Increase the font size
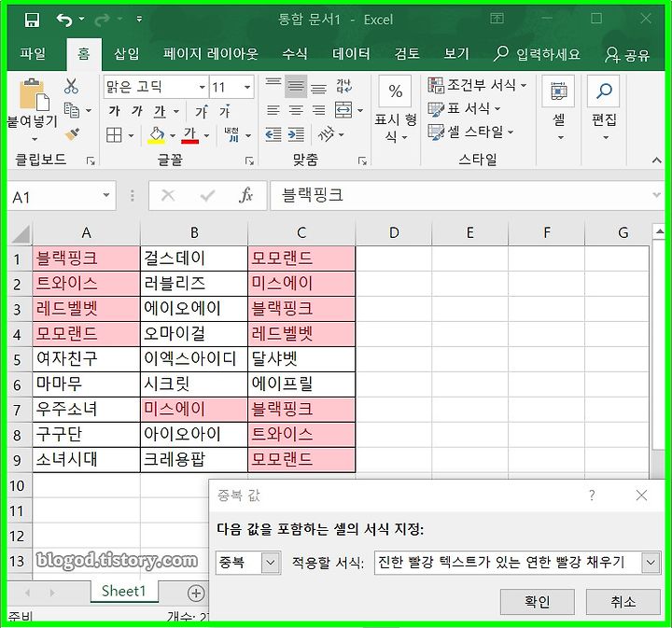 202,111
